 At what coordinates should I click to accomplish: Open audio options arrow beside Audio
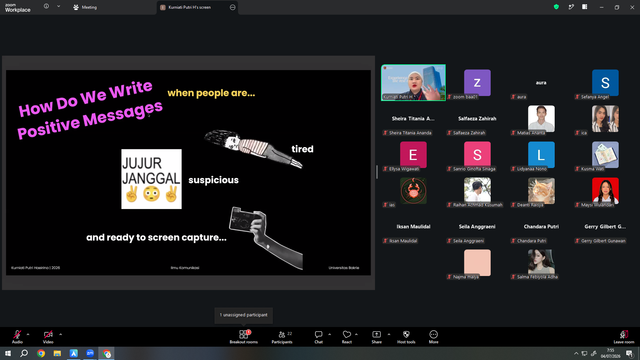click(x=28, y=334)
